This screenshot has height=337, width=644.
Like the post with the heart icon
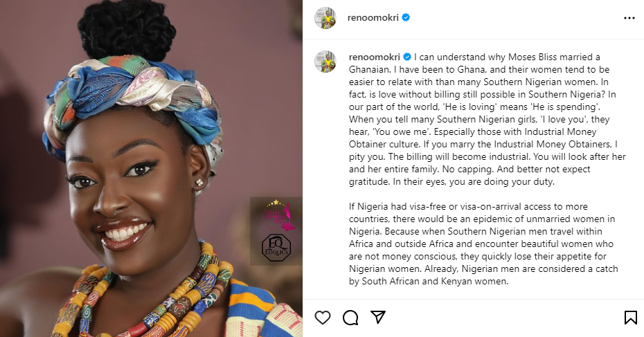point(323,318)
